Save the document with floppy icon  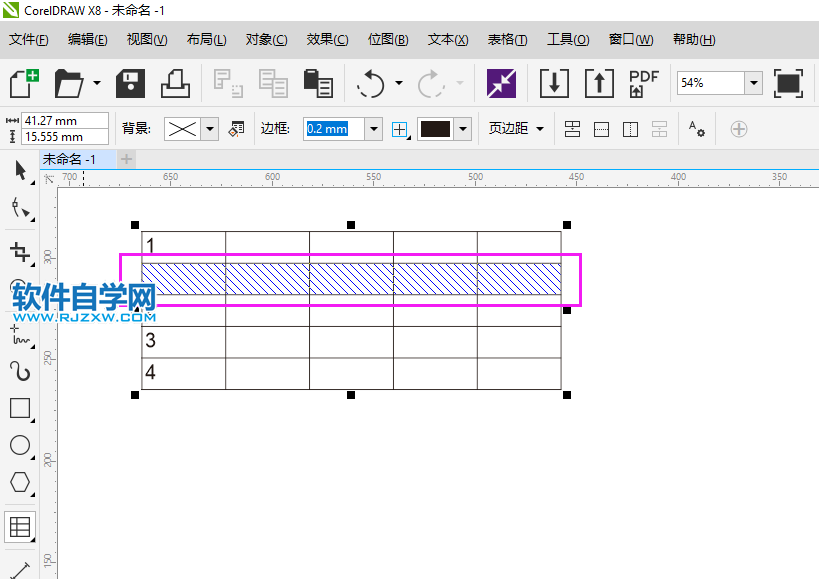tap(130, 83)
